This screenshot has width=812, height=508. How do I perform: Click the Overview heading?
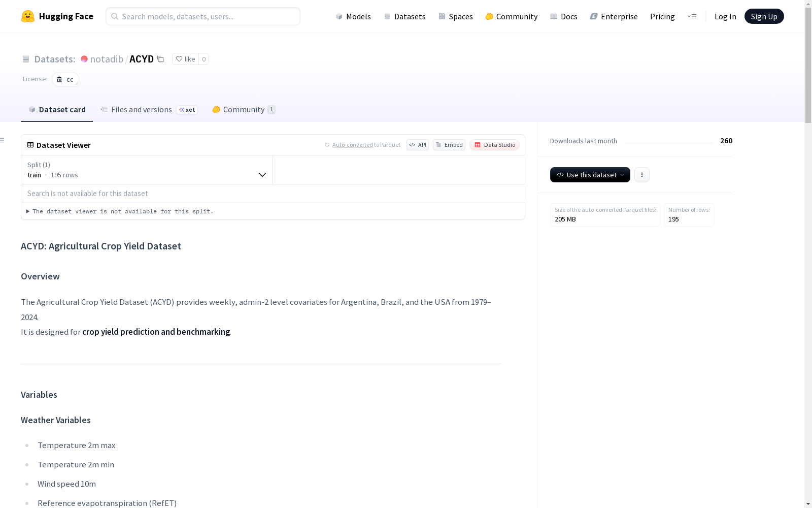click(40, 276)
